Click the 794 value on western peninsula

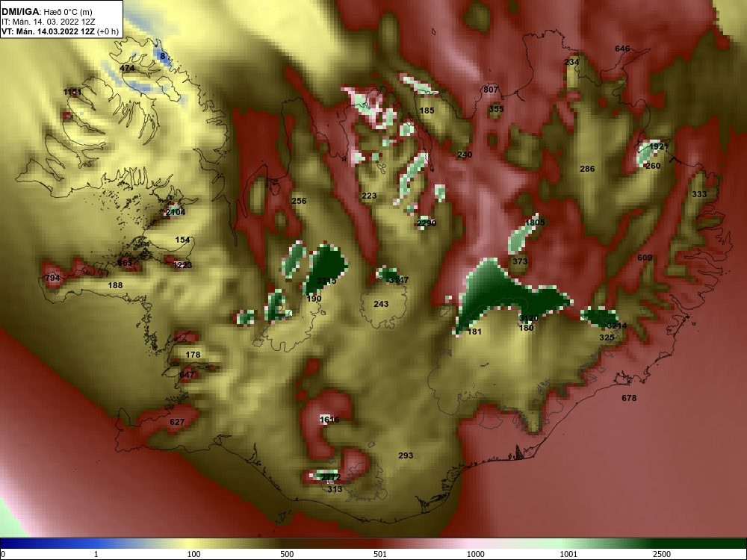[x=52, y=278]
